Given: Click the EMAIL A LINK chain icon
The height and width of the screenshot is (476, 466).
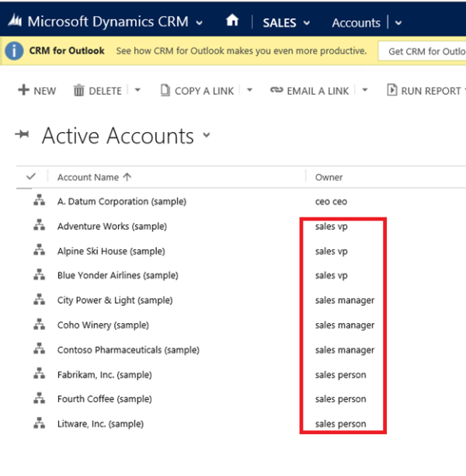Looking at the screenshot, I should (276, 90).
